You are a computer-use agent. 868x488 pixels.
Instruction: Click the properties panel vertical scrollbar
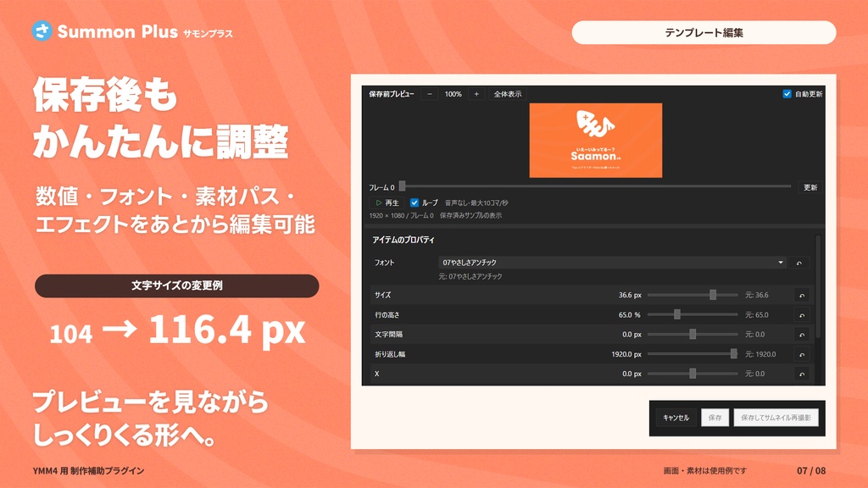(x=818, y=286)
